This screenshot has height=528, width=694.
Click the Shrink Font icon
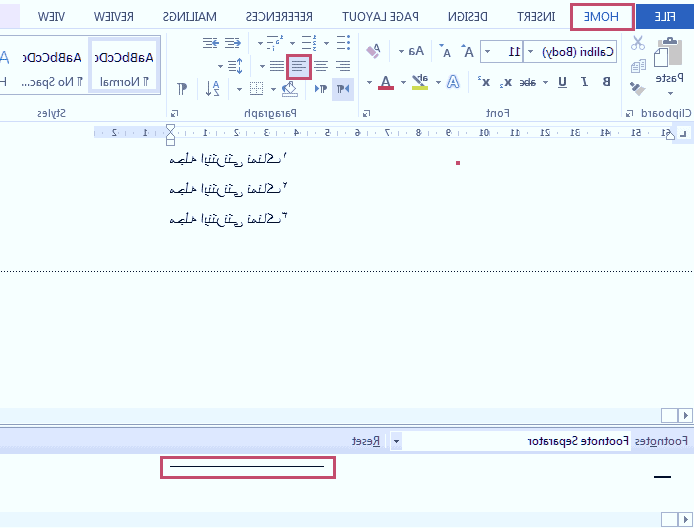445,52
